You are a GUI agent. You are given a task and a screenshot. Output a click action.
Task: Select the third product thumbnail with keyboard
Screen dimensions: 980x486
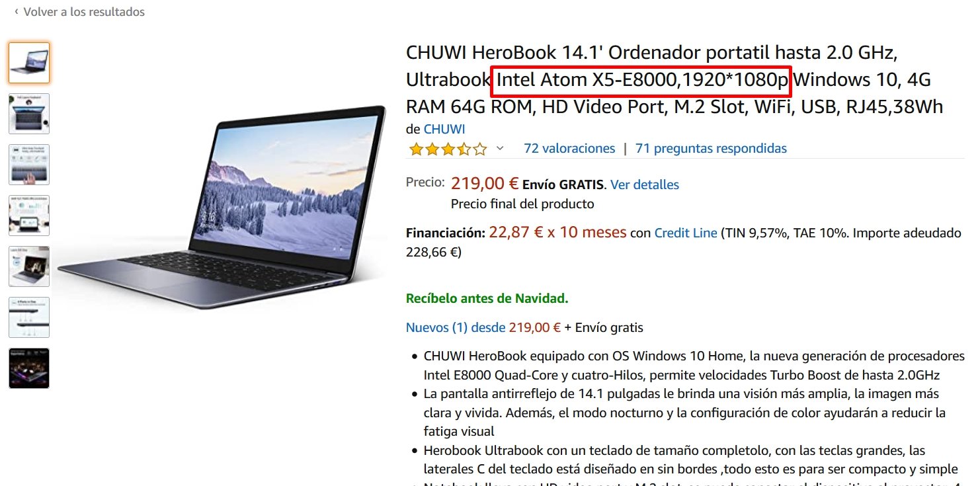[x=29, y=165]
